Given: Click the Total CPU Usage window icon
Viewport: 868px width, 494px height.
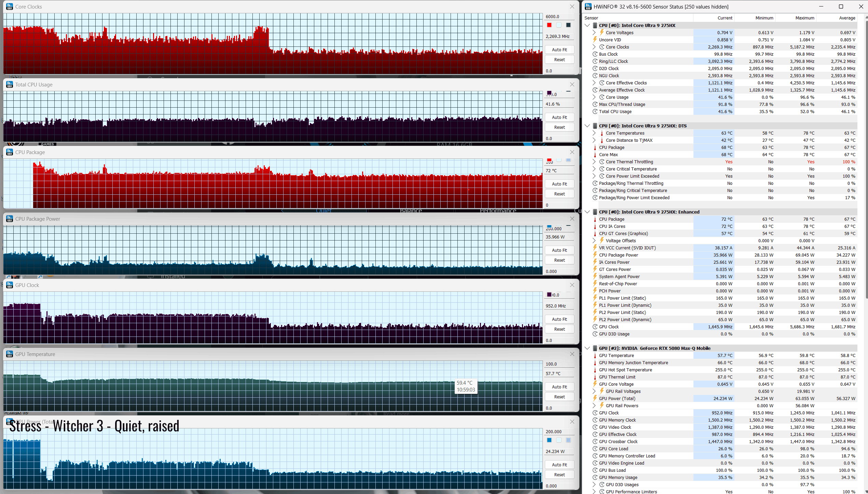Looking at the screenshot, I should [10, 84].
